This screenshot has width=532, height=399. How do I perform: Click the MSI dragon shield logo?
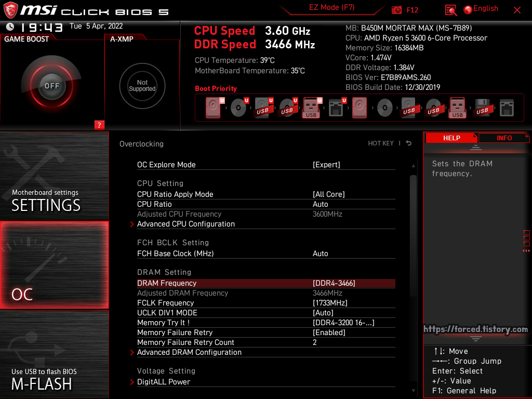click(x=10, y=10)
